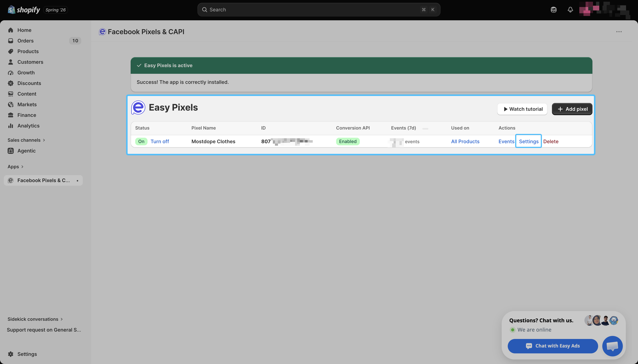Click the Easy Pixels is active banner heading
This screenshot has height=364, width=638.
click(168, 65)
